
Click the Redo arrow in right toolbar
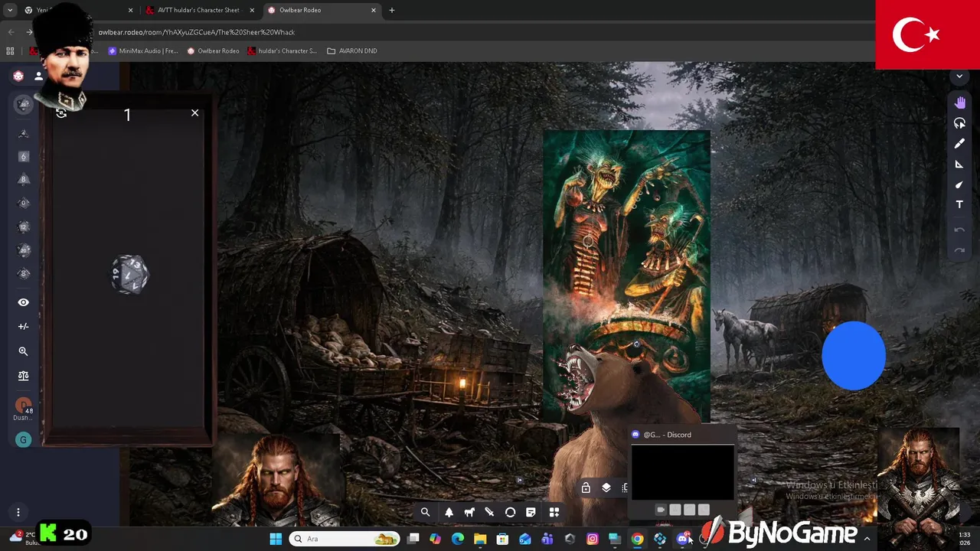pyautogui.click(x=959, y=250)
